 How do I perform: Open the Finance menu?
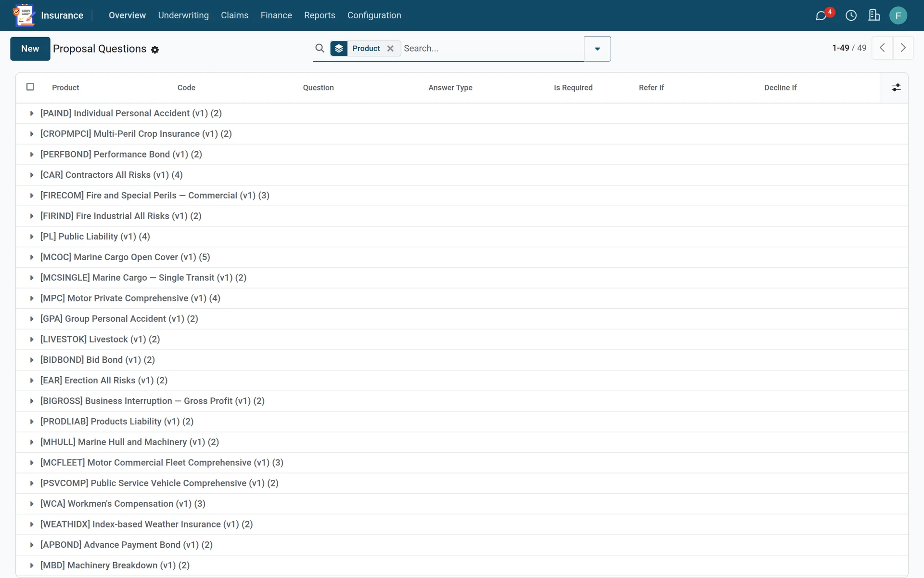(x=276, y=15)
